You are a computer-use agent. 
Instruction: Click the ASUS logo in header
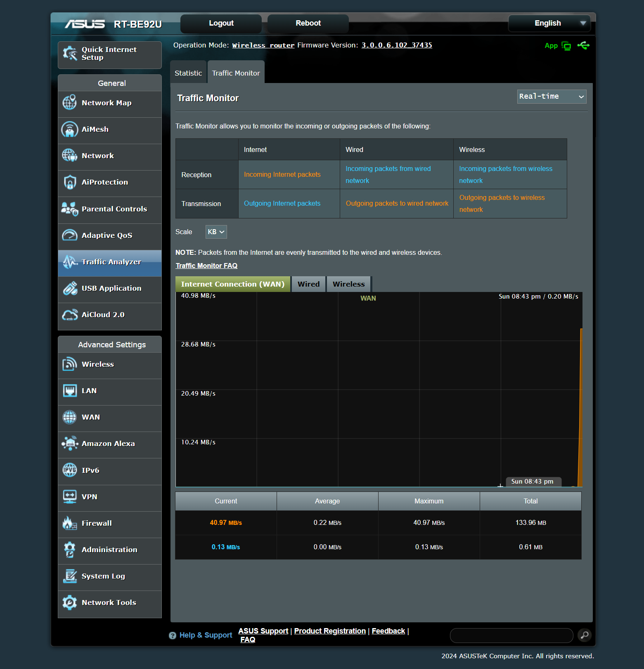(x=85, y=24)
